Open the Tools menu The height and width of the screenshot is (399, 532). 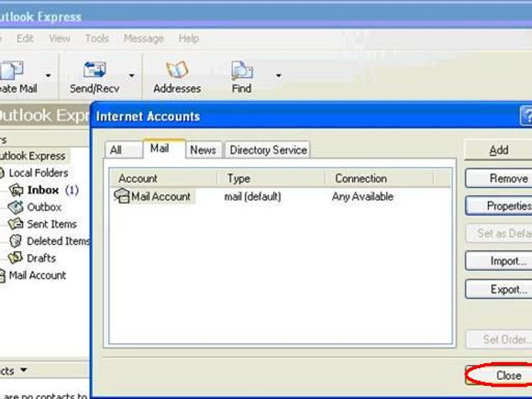click(96, 39)
